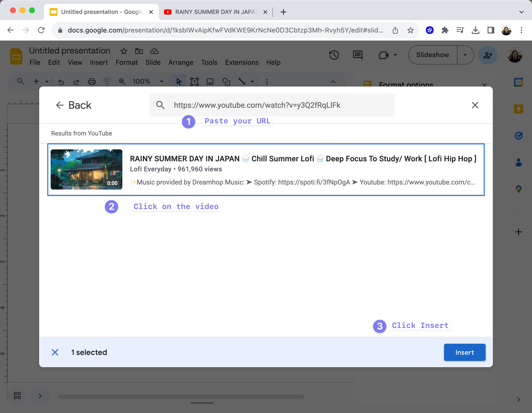
Task: Hide side panel with bottom-right chevron
Action: (x=518, y=400)
